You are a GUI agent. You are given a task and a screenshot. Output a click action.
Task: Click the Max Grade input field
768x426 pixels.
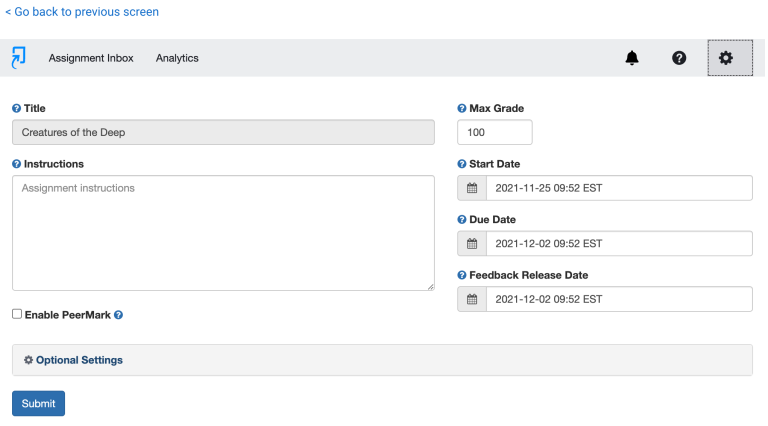click(495, 132)
